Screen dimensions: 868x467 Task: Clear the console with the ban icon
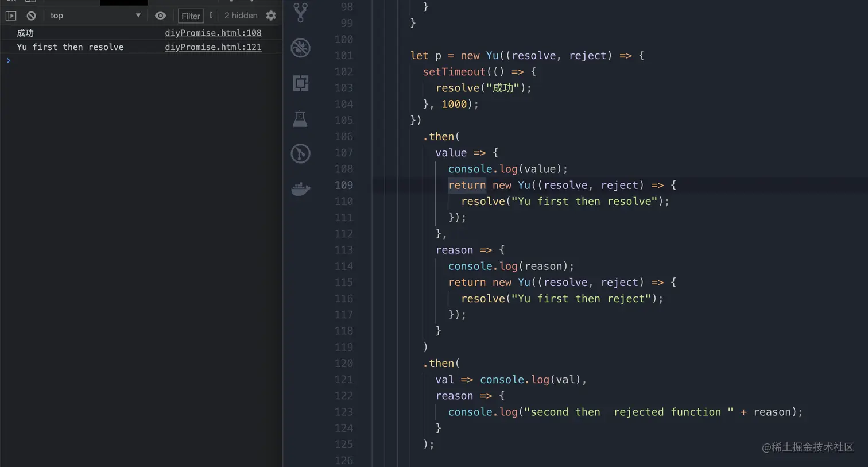pos(31,16)
